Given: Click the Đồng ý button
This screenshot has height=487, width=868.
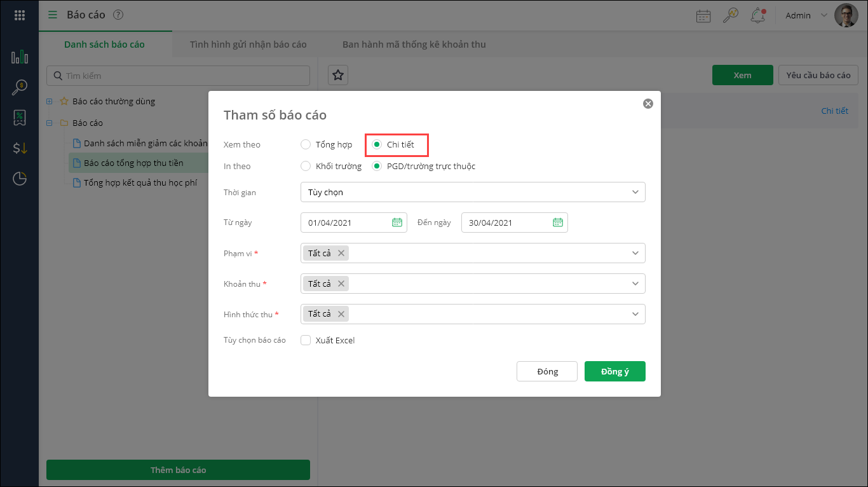Looking at the screenshot, I should [614, 371].
